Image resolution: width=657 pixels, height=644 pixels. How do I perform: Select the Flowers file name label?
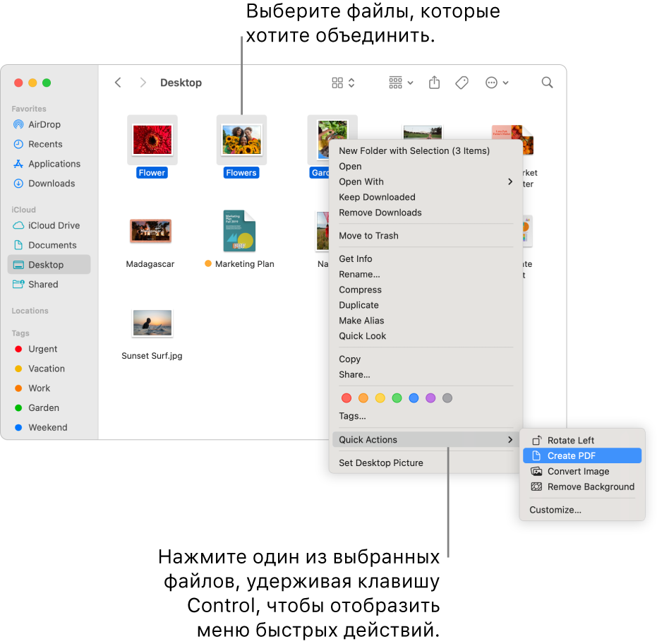pyautogui.click(x=241, y=173)
